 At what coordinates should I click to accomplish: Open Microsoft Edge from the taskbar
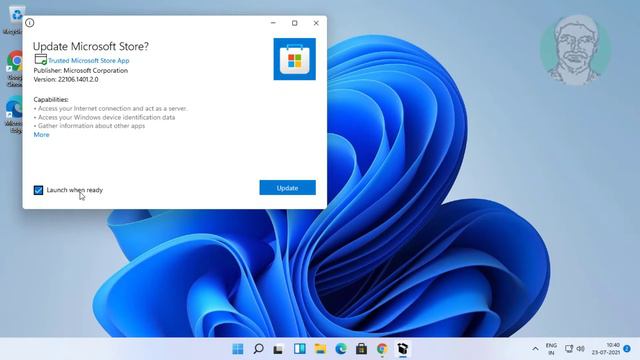tap(341, 349)
